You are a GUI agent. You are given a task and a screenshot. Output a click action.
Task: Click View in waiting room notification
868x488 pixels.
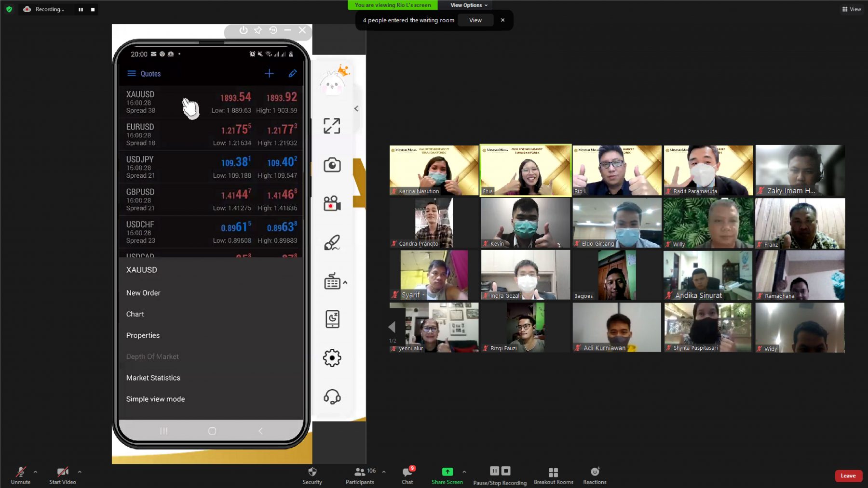click(475, 20)
